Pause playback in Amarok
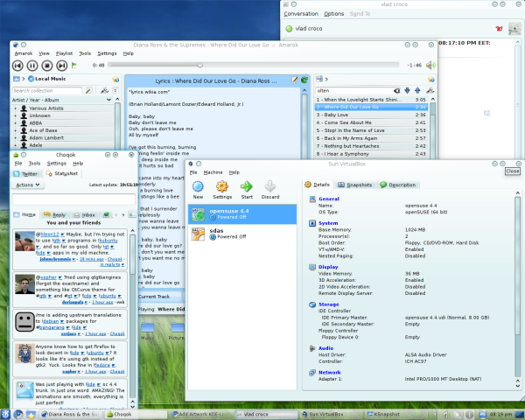The image size is (525, 420). pyautogui.click(x=32, y=66)
